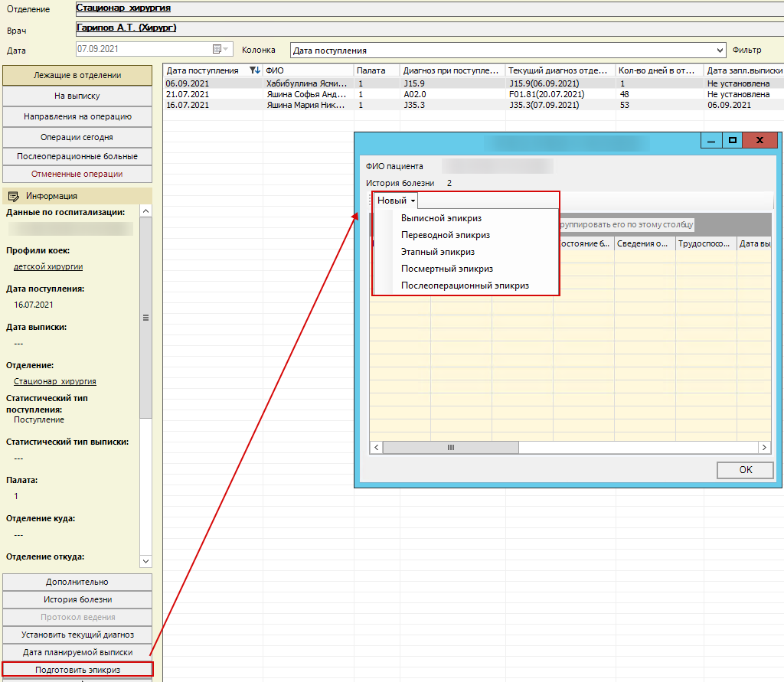Open the Лежащие в отделении list
The height and width of the screenshot is (682, 784).
click(x=77, y=76)
